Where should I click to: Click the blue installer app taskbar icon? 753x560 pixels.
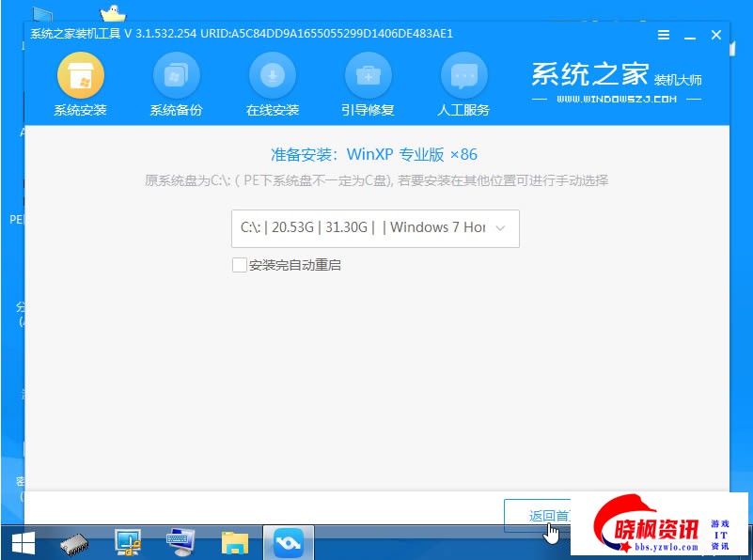tap(286, 542)
